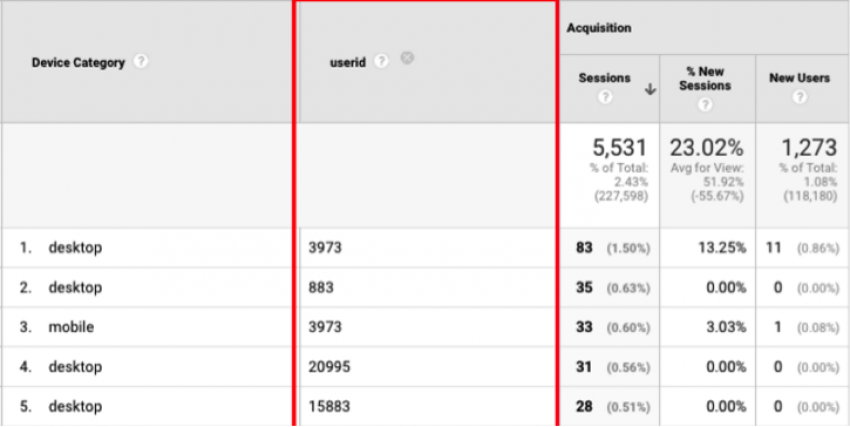Open mobile device category in row 3
850x427 pixels.
click(71, 327)
